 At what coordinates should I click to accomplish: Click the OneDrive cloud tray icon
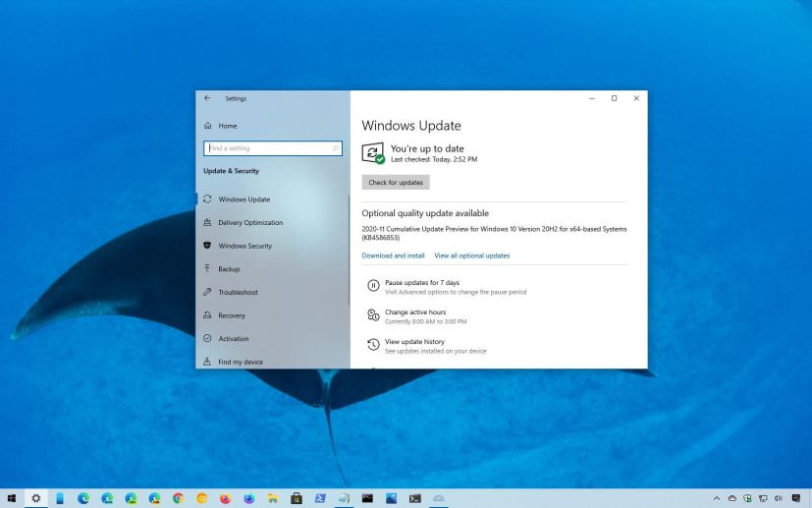(x=732, y=499)
